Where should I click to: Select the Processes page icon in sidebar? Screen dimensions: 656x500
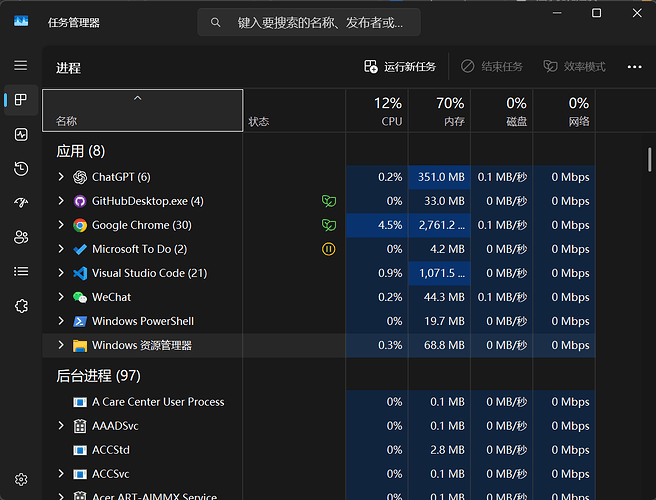coord(20,100)
